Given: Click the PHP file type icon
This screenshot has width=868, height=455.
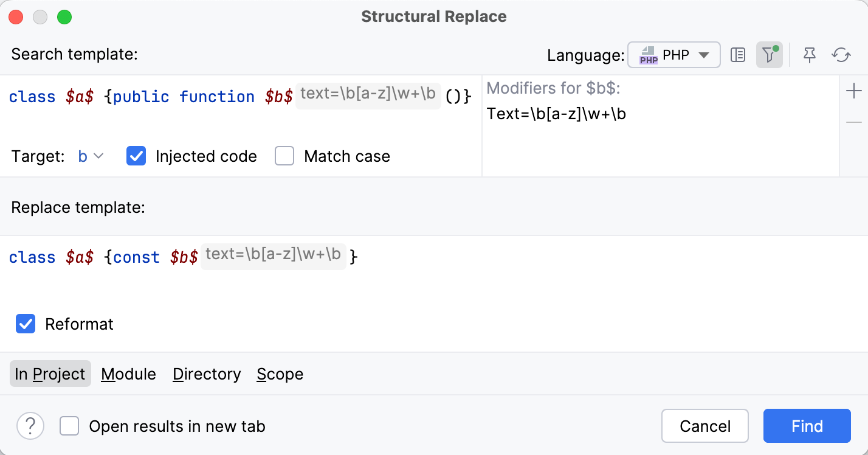Looking at the screenshot, I should click(x=649, y=55).
